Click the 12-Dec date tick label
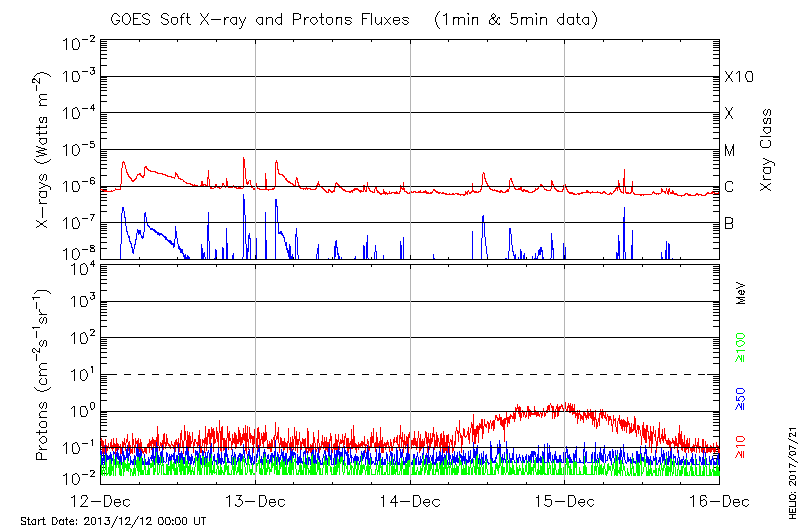 click(x=101, y=501)
